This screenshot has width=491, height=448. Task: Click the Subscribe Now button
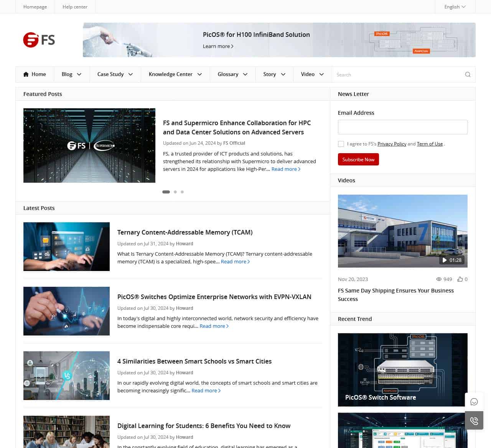(x=358, y=159)
